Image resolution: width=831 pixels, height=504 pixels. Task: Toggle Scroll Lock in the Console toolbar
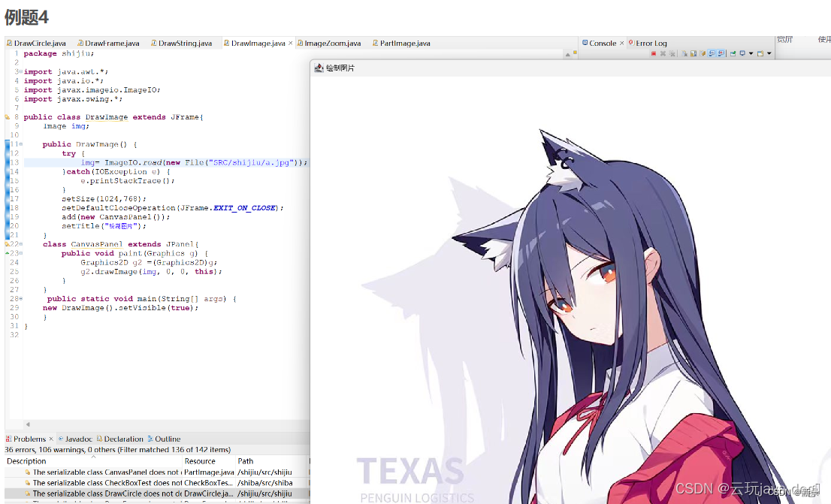(x=694, y=53)
